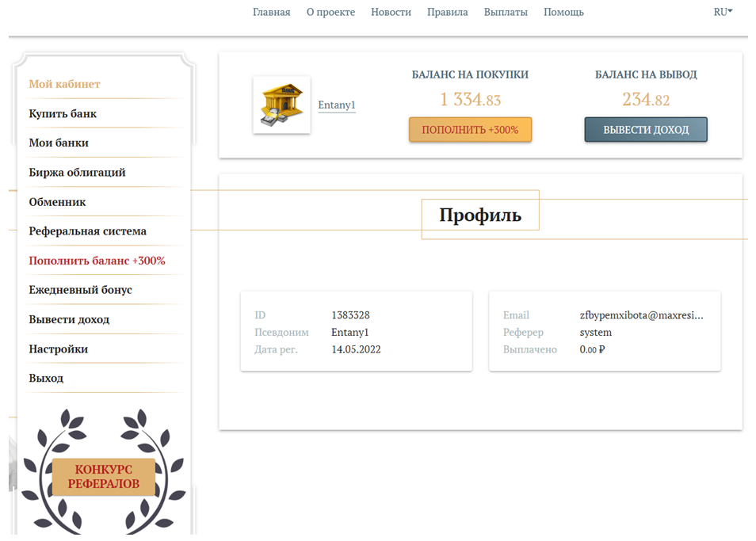Screen dimensions: 756x541
Task: Open Новости in top navigation
Action: click(391, 12)
